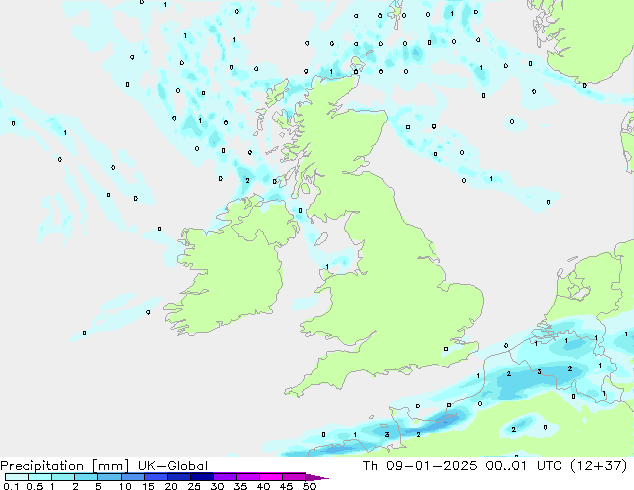Click the '(12+37)' forecast offset text
This screenshot has height=490, width=634.
598,466
